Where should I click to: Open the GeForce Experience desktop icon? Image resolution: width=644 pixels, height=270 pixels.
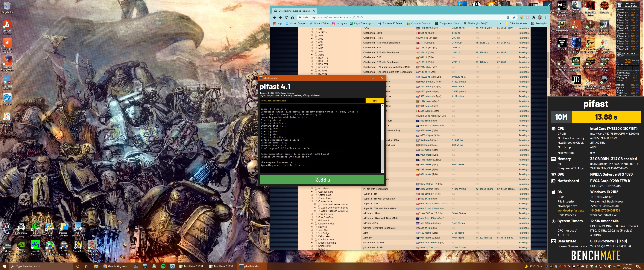[21, 248]
